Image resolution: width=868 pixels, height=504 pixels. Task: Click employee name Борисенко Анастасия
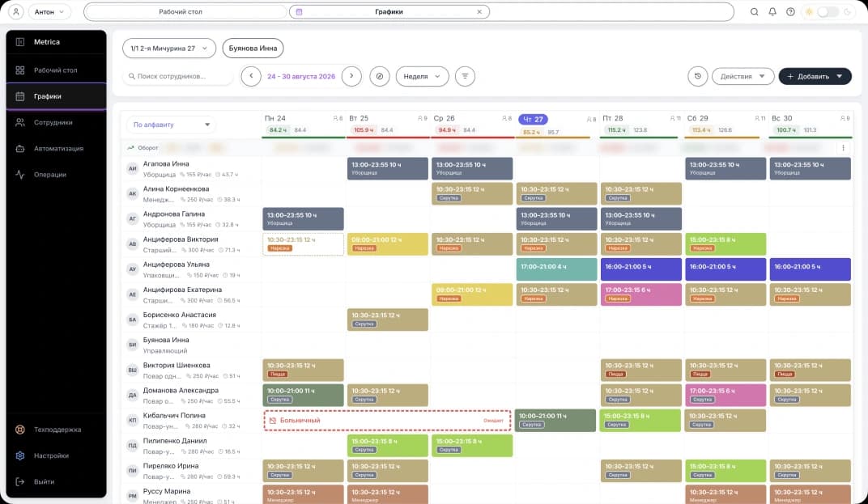(180, 315)
